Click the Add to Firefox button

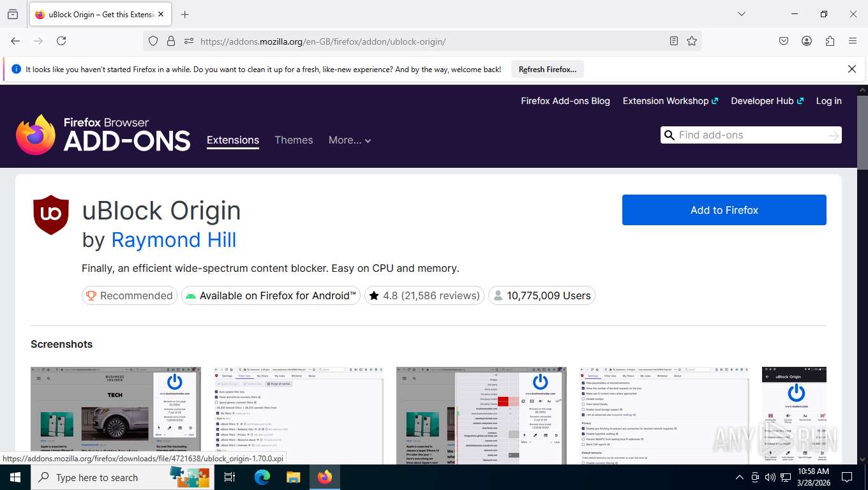coord(724,210)
